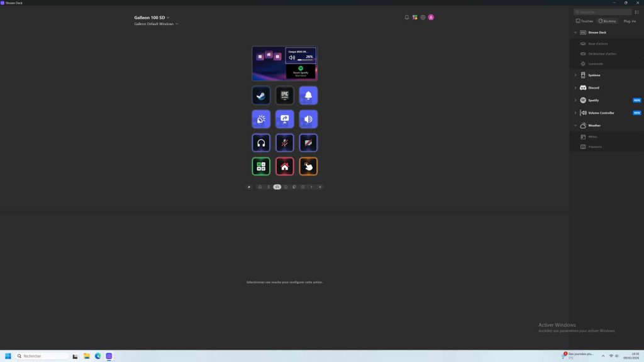This screenshot has width=644, height=362.
Task: Select the Météo action under Weather
Action: pyautogui.click(x=592, y=136)
